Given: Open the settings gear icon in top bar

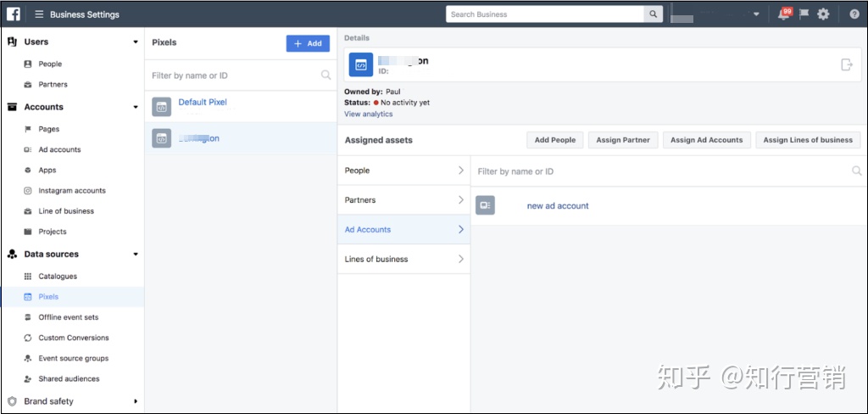Looking at the screenshot, I should pos(823,14).
